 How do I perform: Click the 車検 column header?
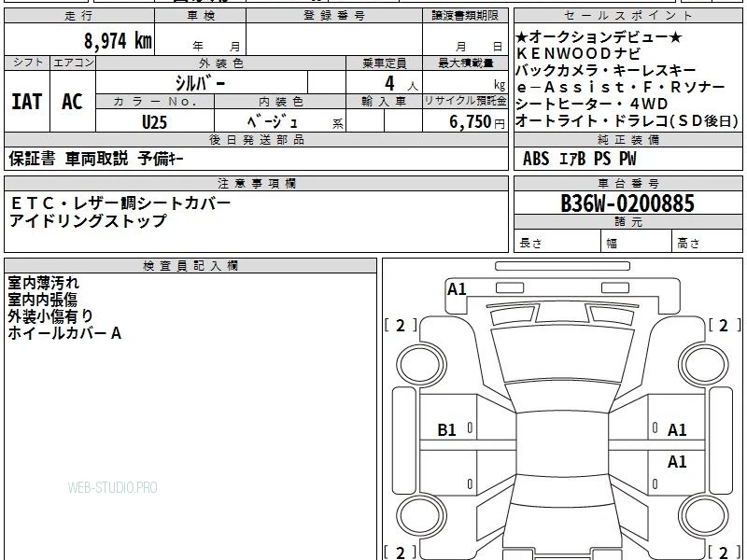point(201,16)
